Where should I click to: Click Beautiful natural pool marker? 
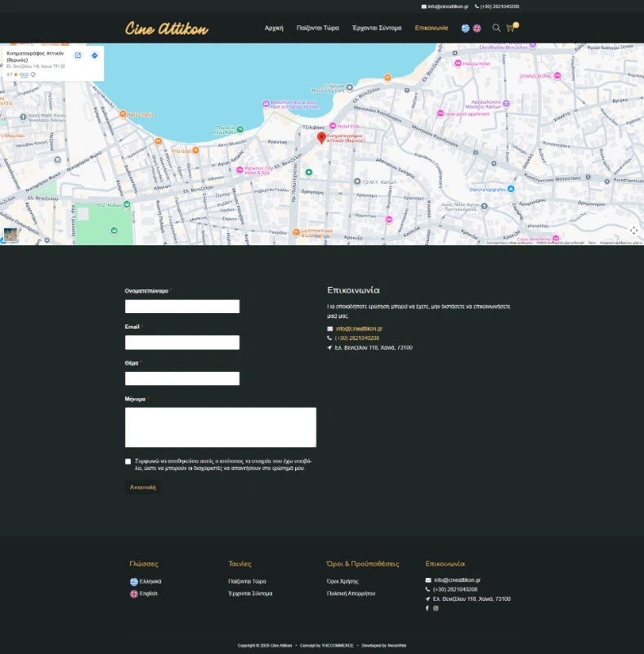click(266, 104)
